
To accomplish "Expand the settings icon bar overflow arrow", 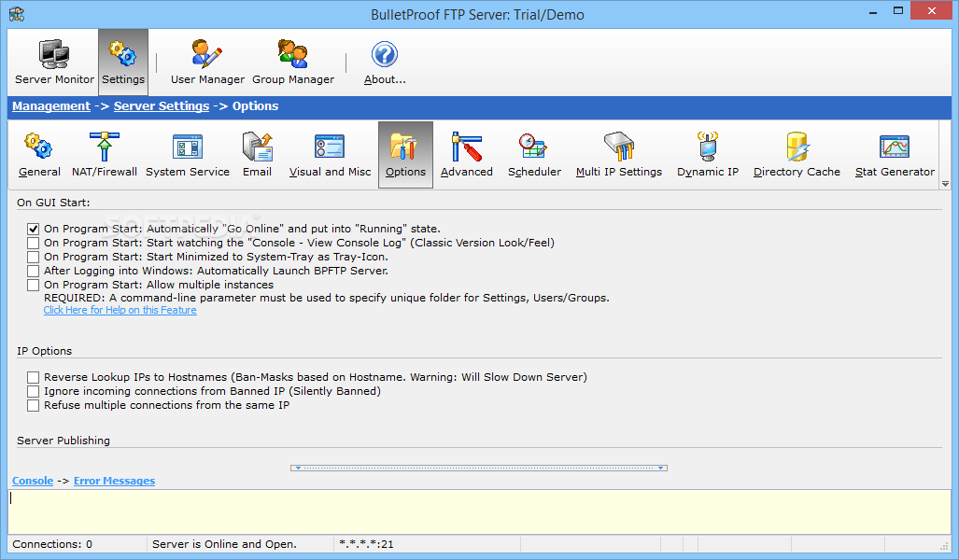I will point(945,184).
